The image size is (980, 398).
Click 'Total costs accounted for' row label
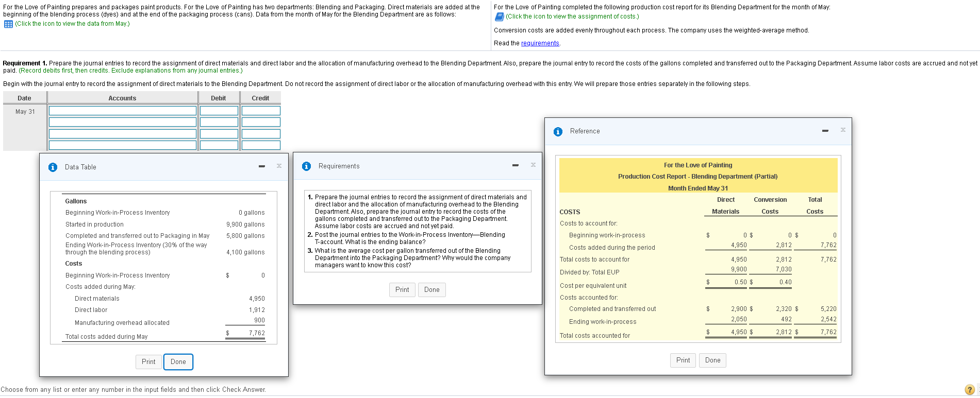(x=595, y=336)
